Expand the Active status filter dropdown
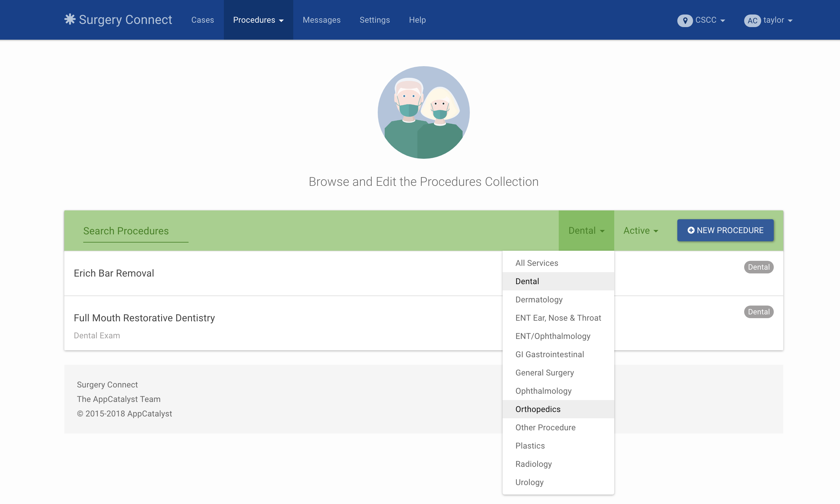This screenshot has width=840, height=504. coord(640,231)
